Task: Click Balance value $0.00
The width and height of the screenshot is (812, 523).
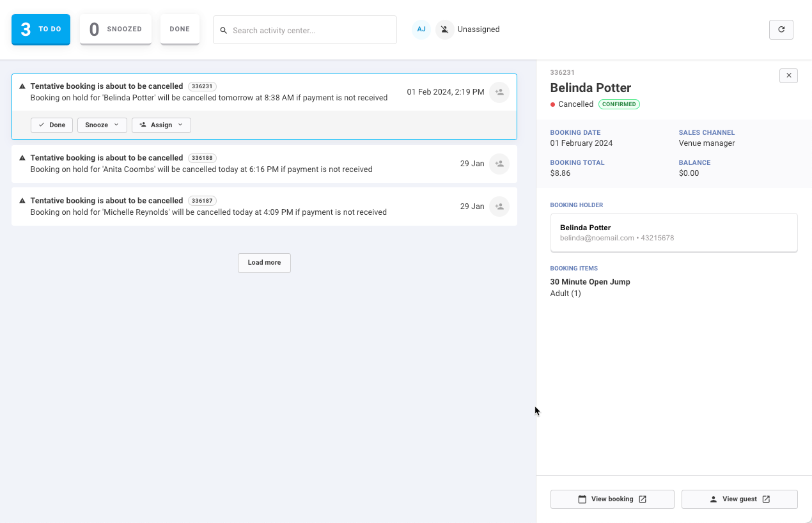Action: point(689,173)
